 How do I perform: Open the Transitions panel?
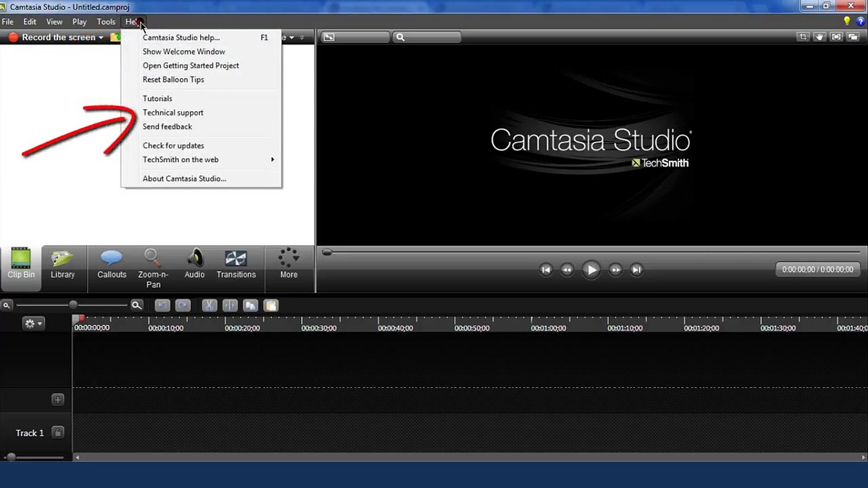(x=236, y=264)
